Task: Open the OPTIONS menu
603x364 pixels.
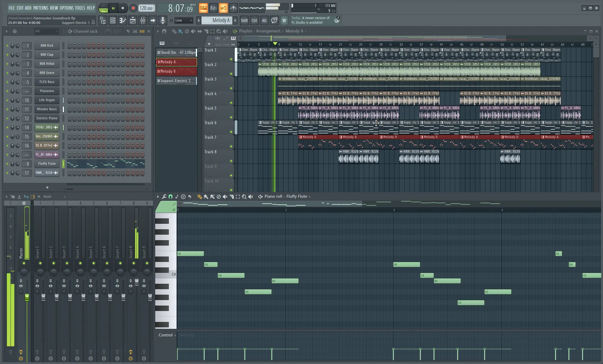Action: pos(66,8)
